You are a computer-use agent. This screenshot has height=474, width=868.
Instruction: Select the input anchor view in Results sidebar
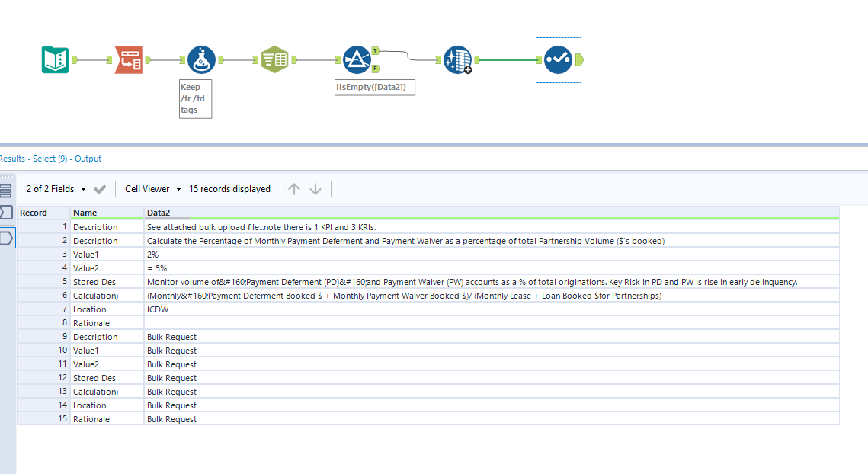coord(8,213)
